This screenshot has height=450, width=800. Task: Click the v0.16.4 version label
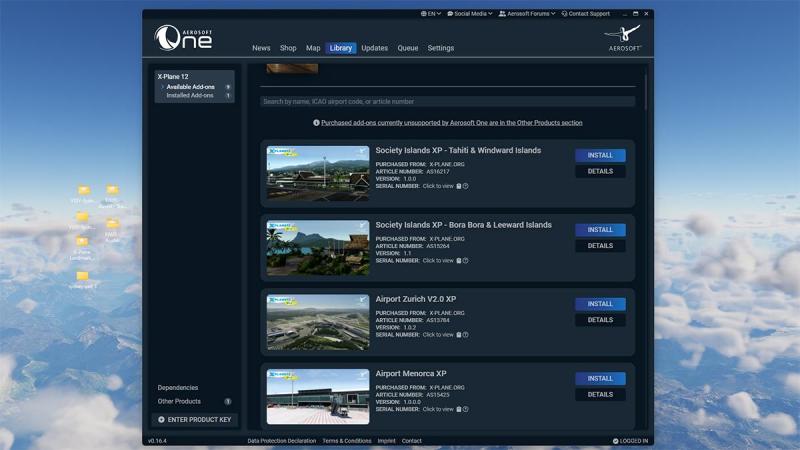[x=157, y=441]
